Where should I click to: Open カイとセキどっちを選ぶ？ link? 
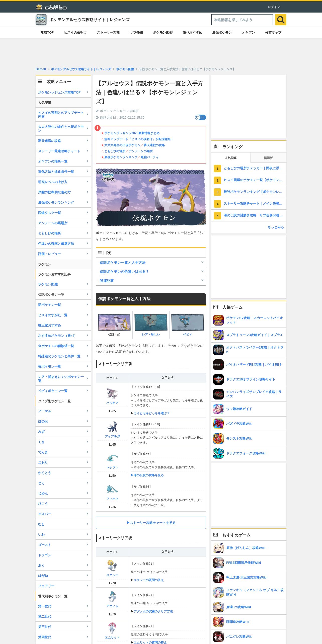coord(151,413)
